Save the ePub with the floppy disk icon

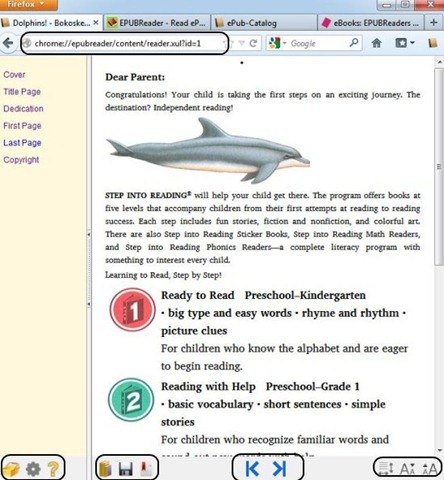tap(126, 469)
